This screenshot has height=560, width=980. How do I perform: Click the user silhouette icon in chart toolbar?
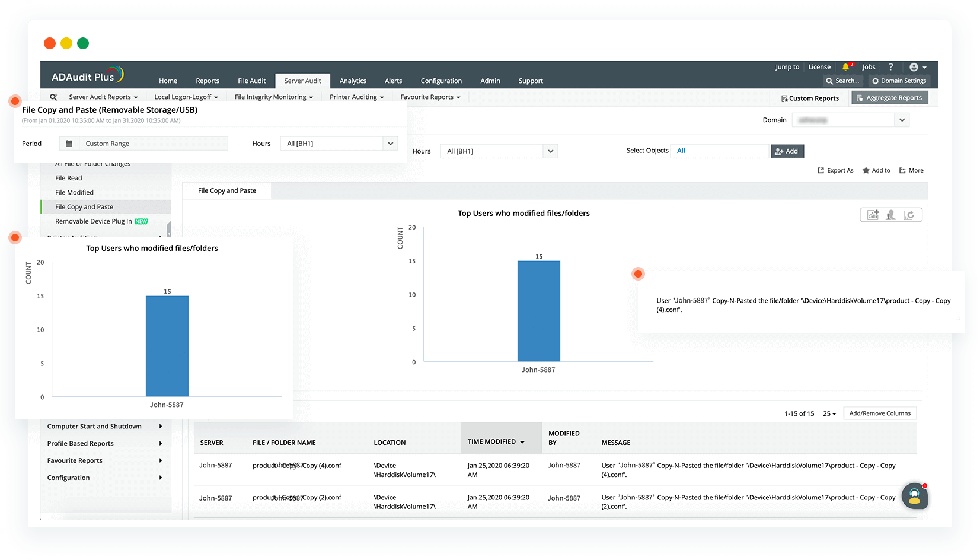click(x=890, y=215)
